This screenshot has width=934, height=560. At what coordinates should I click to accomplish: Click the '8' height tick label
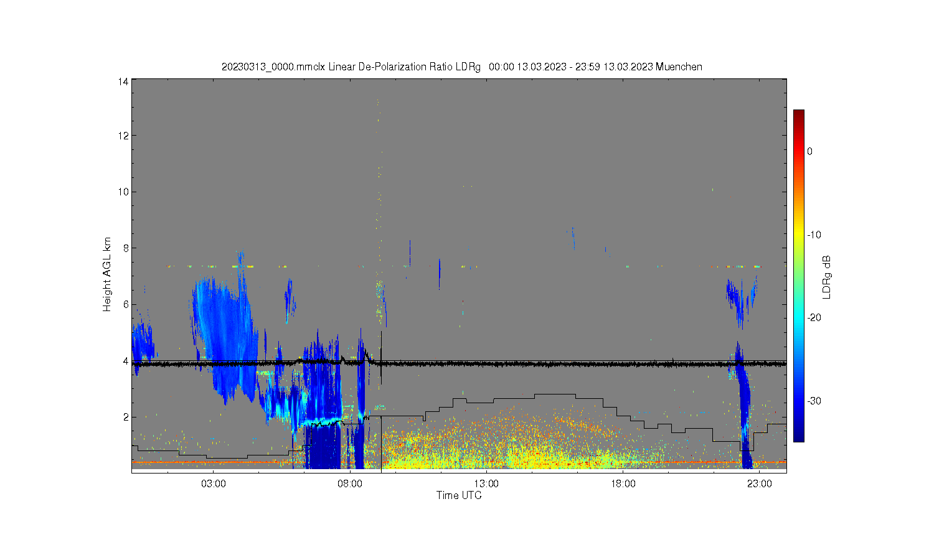coord(126,248)
